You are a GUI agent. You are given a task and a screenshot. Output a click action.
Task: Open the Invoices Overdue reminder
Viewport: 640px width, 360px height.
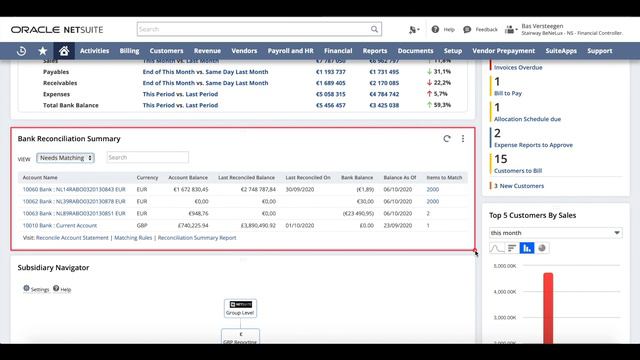coord(518,67)
